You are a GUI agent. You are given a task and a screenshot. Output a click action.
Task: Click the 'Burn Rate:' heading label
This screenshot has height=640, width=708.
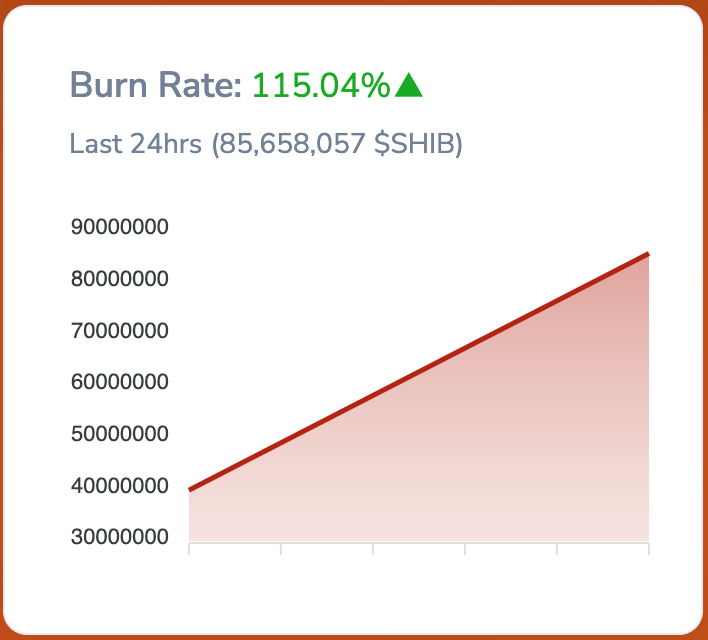[x=156, y=85]
